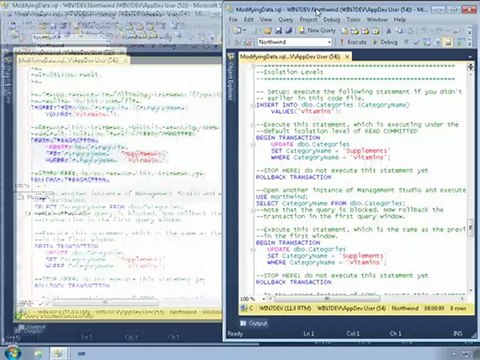The image size is (480, 360).
Task: Click the New Project toolbar icon
Action: [x=237, y=31]
